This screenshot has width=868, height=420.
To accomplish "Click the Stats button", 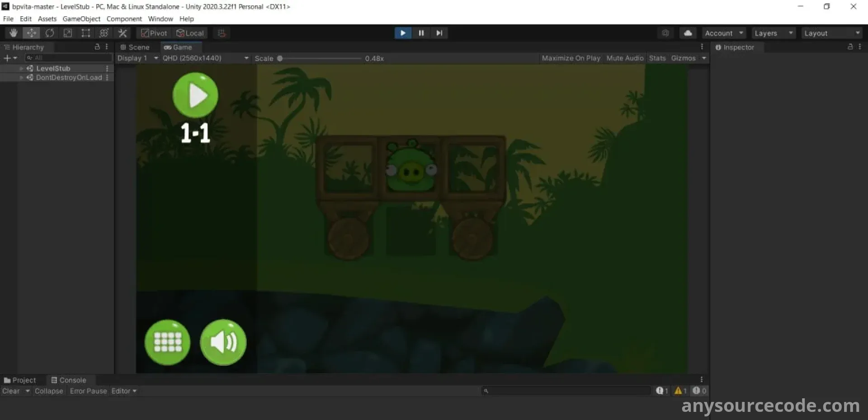I will point(657,58).
